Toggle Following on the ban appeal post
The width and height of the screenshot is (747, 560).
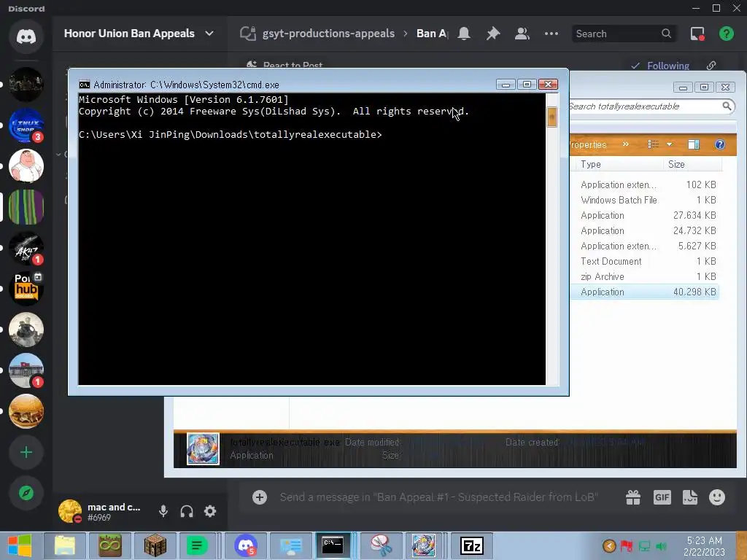pyautogui.click(x=660, y=66)
